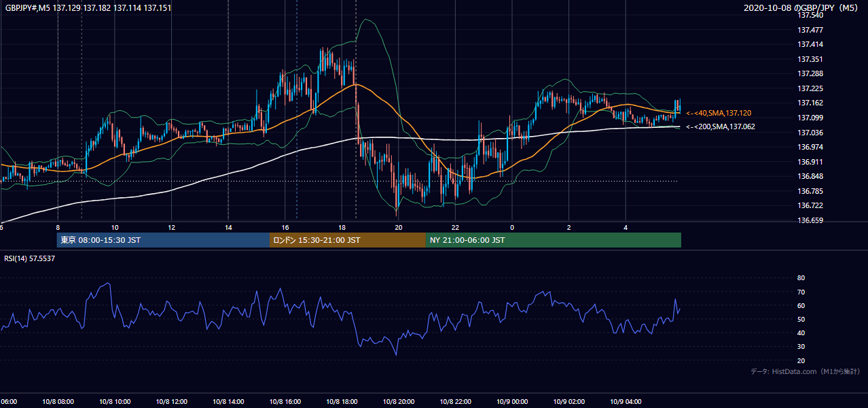This screenshot has height=408, width=868.
Task: Click the 10/8 16:00 time axis label
Action: point(285,402)
